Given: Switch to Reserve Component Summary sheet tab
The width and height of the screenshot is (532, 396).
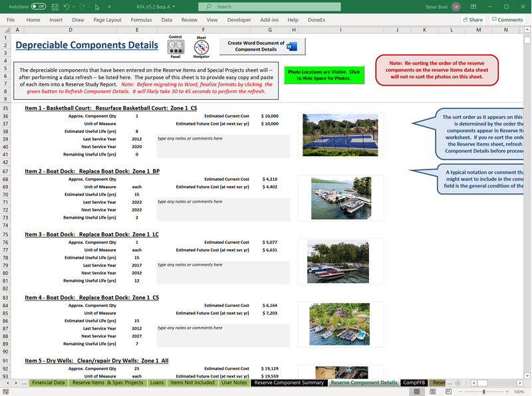Looking at the screenshot, I should point(289,383).
